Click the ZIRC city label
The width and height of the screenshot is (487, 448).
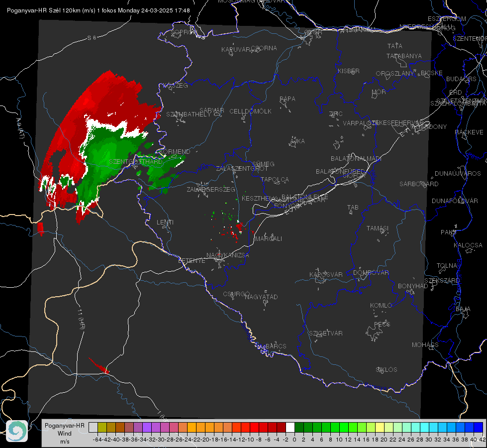click(336, 114)
